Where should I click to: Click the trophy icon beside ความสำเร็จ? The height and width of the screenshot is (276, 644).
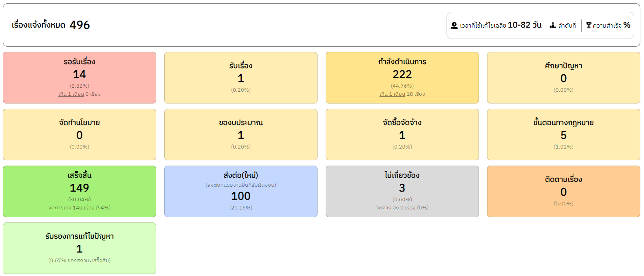click(589, 26)
